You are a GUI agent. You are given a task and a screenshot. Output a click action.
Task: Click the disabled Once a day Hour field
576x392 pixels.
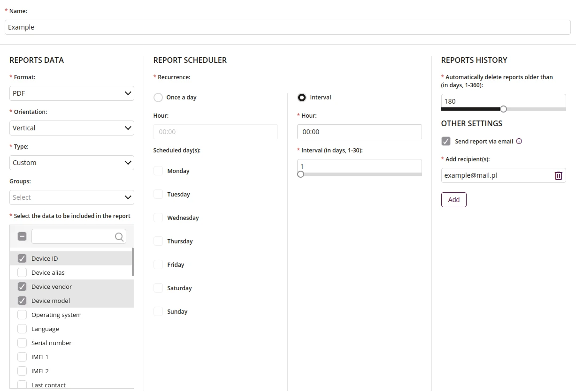(x=215, y=132)
